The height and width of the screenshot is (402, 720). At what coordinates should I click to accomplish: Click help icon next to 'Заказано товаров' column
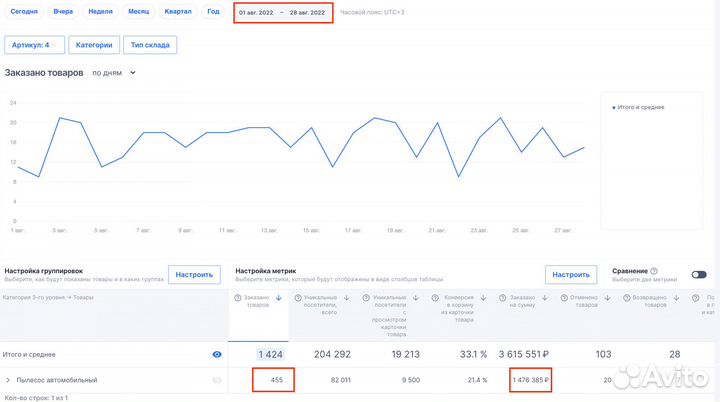click(x=237, y=298)
